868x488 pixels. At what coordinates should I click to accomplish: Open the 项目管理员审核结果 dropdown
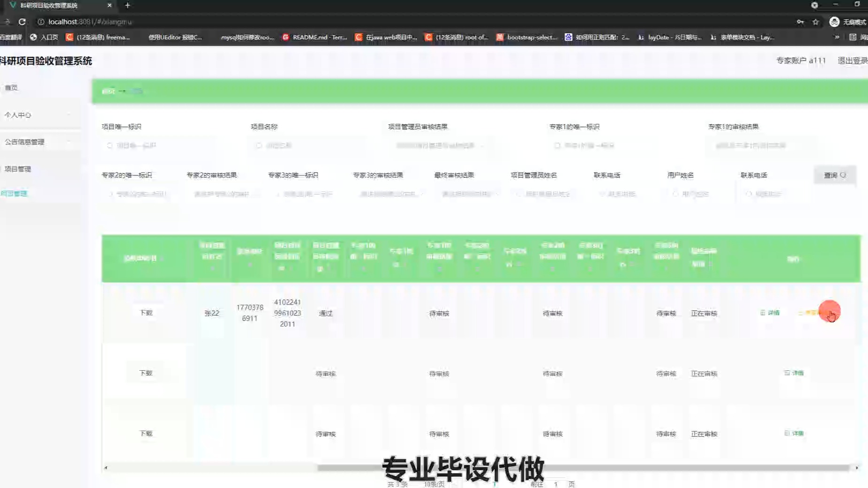click(439, 145)
